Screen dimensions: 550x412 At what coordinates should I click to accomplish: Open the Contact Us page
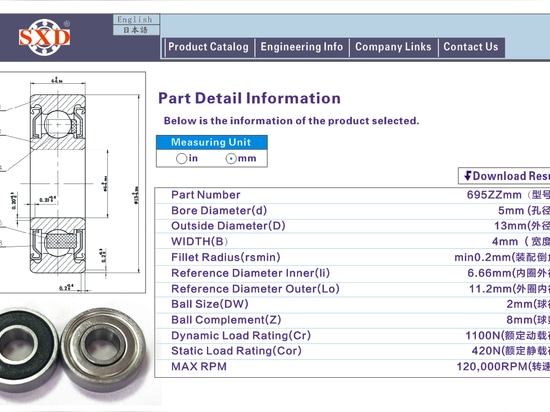pyautogui.click(x=471, y=47)
